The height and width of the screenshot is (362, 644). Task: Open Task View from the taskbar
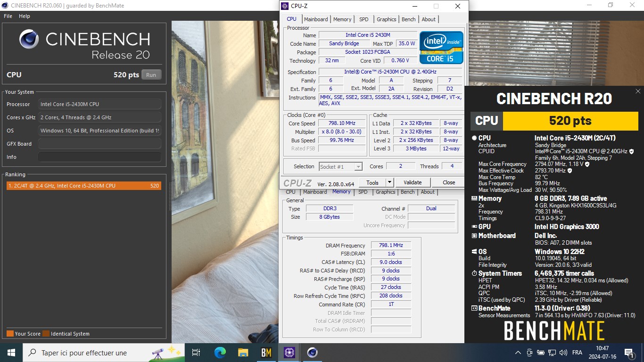pos(196,352)
